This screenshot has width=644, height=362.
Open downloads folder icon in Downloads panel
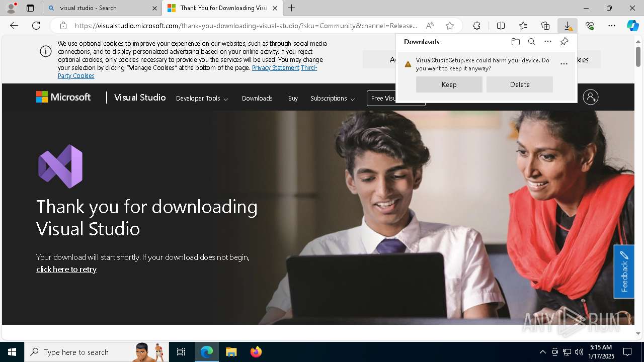pyautogui.click(x=515, y=42)
